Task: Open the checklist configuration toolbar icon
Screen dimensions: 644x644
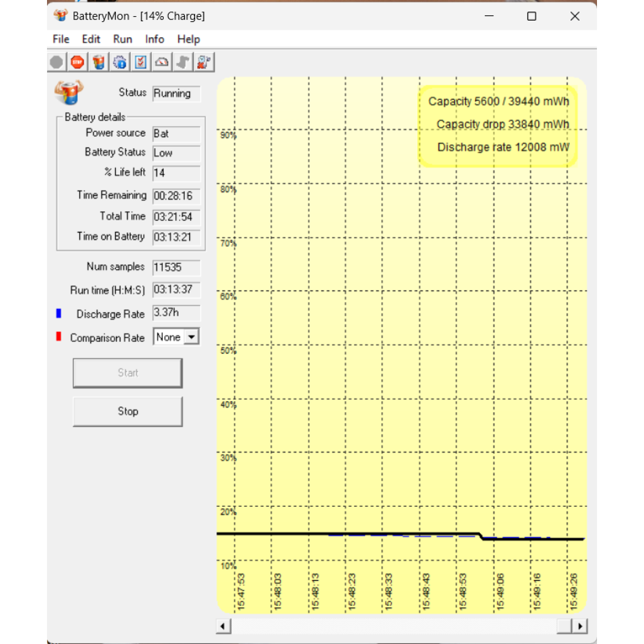Action: click(141, 62)
